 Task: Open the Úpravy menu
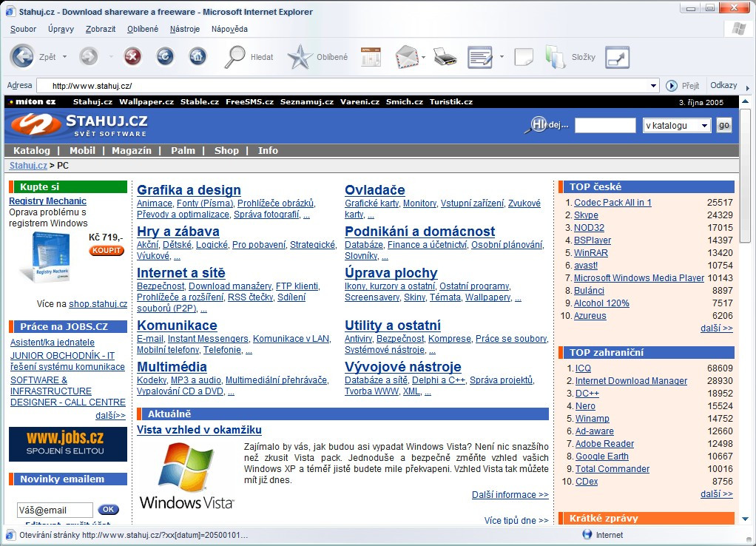pyautogui.click(x=61, y=29)
